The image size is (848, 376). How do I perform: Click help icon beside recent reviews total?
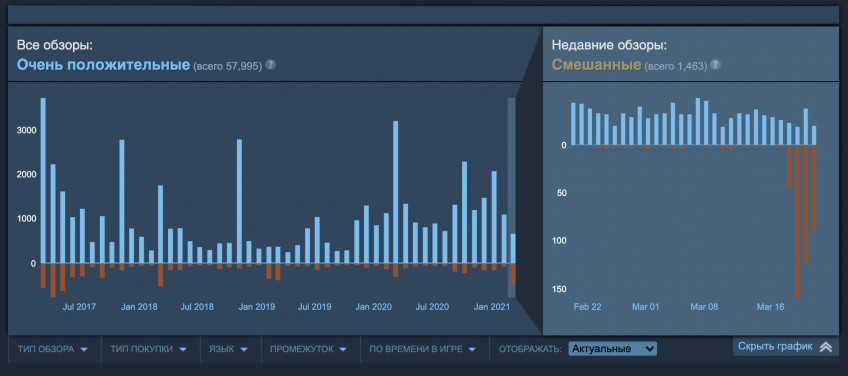click(x=716, y=65)
